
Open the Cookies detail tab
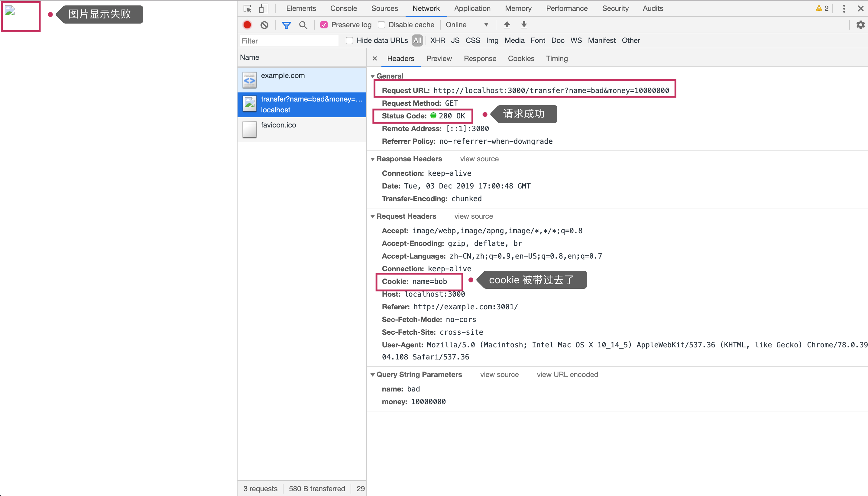click(x=521, y=59)
